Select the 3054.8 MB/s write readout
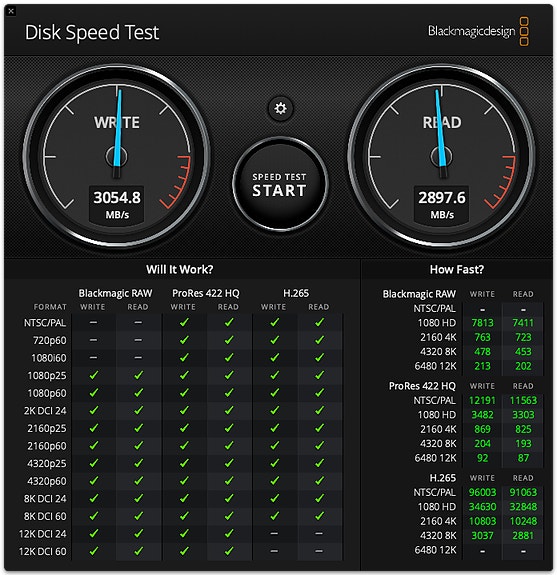The image size is (557, 575). (117, 205)
